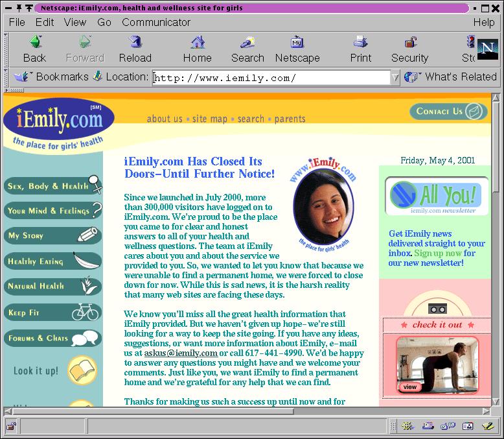
Task: Open the Go menu
Action: coord(104,22)
